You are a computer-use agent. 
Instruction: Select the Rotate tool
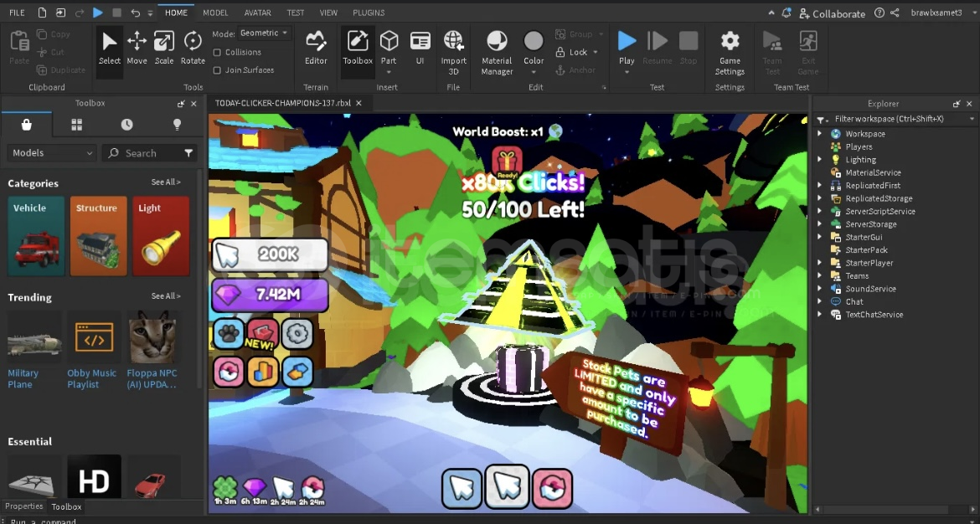pos(193,48)
